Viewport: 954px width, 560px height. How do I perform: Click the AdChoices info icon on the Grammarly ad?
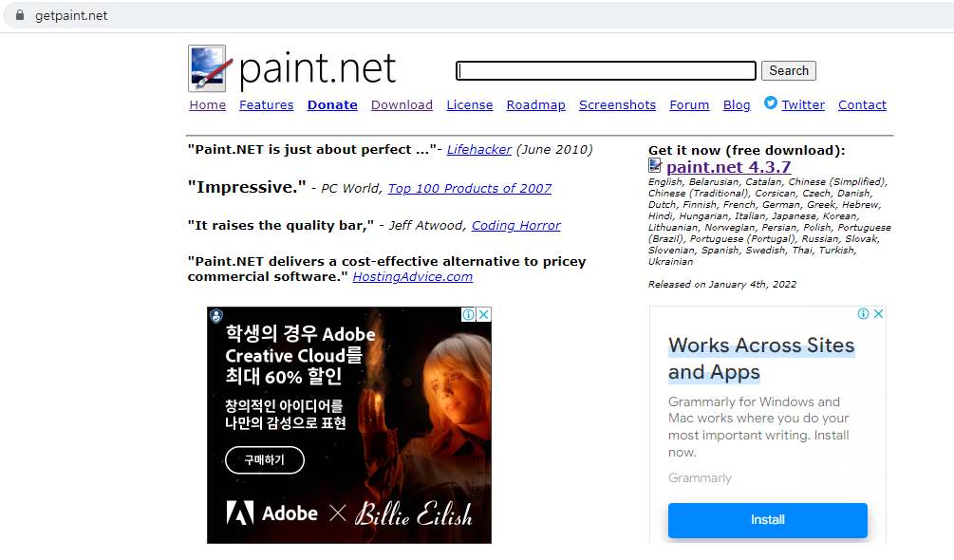pos(863,313)
